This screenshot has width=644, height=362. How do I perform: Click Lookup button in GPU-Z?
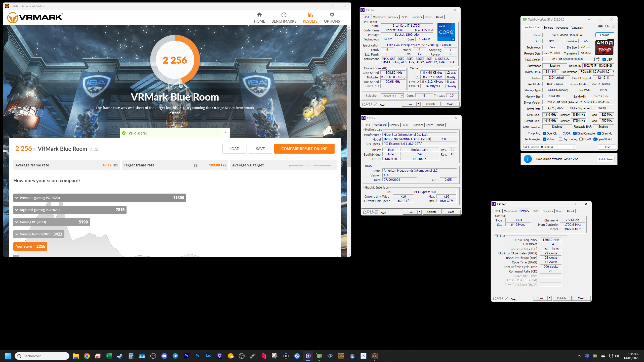pyautogui.click(x=605, y=35)
